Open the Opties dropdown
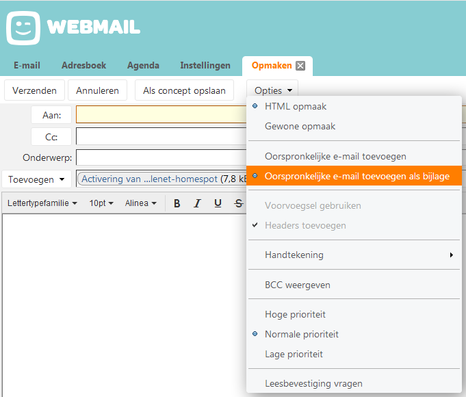This screenshot has height=397, width=466. tap(272, 90)
